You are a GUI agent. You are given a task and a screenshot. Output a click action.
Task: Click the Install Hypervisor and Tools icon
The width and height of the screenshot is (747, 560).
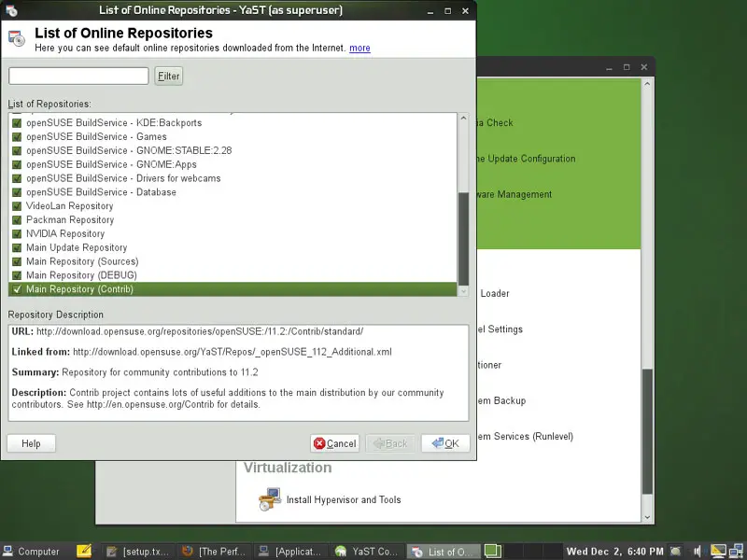(270, 499)
